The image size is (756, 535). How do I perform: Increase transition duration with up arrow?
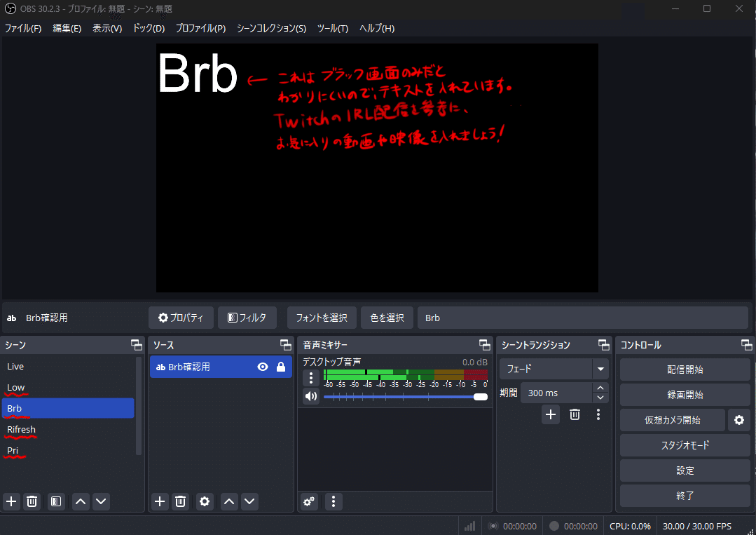600,388
